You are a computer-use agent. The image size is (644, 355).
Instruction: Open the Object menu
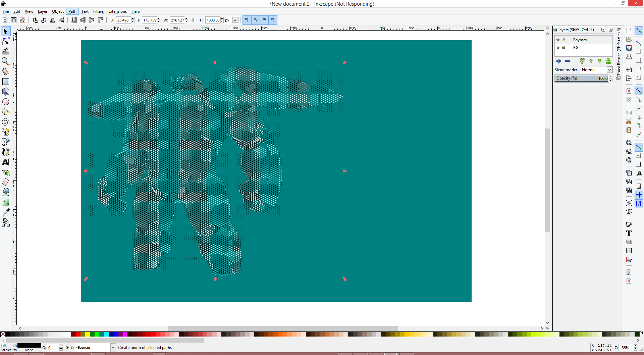coord(58,11)
